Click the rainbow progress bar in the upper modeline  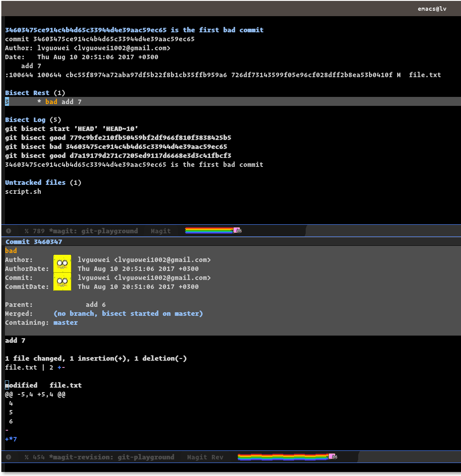(209, 231)
